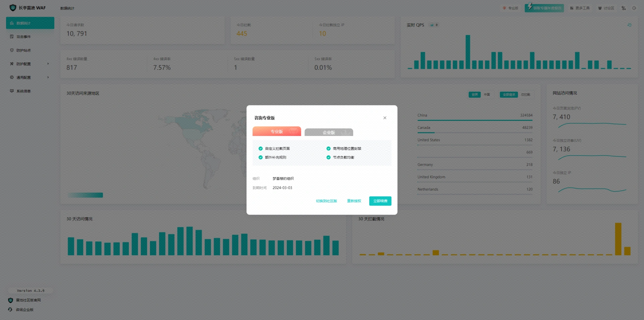Click the United Kingdom region row
This screenshot has height=320, width=644.
point(475,178)
